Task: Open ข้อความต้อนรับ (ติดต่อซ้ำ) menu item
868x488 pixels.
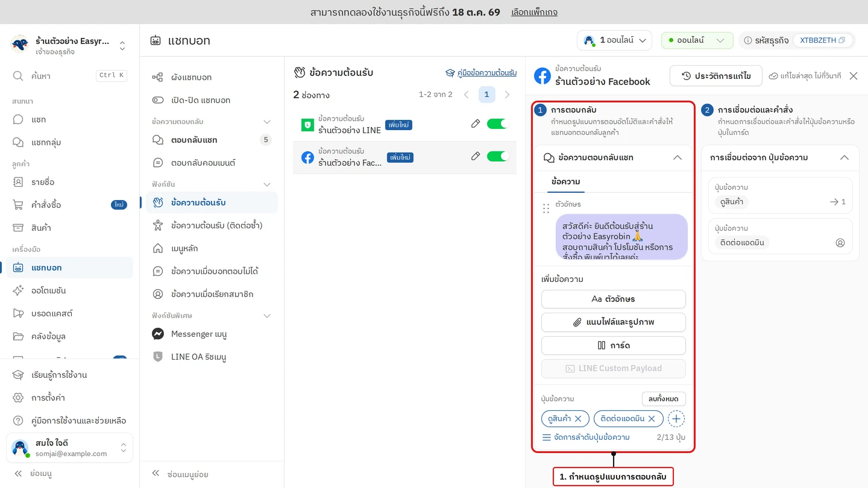Action: click(212, 225)
